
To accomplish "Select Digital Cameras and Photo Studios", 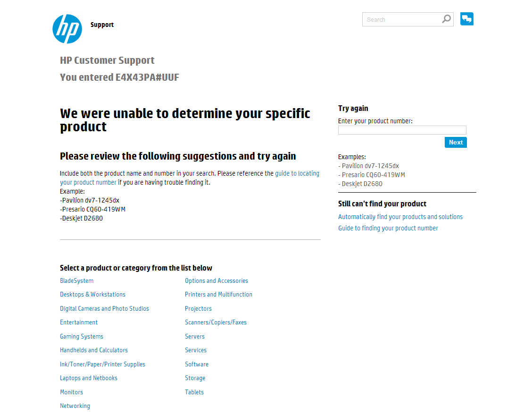I will (x=104, y=308).
